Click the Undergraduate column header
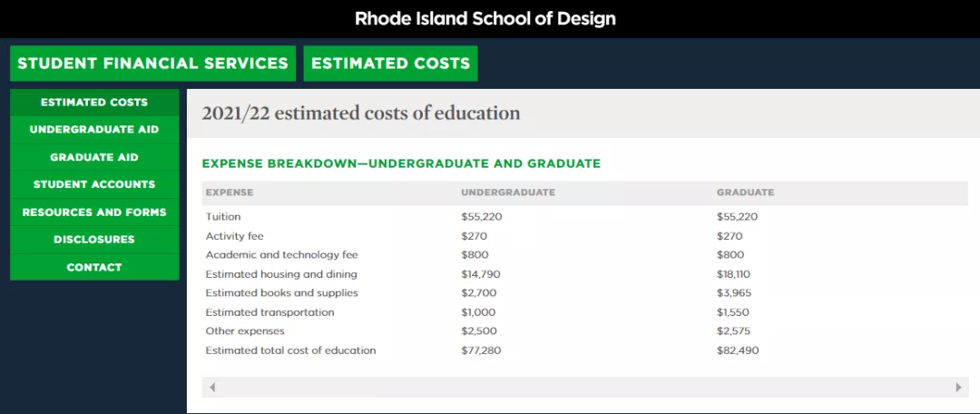This screenshot has width=980, height=414. point(508,192)
